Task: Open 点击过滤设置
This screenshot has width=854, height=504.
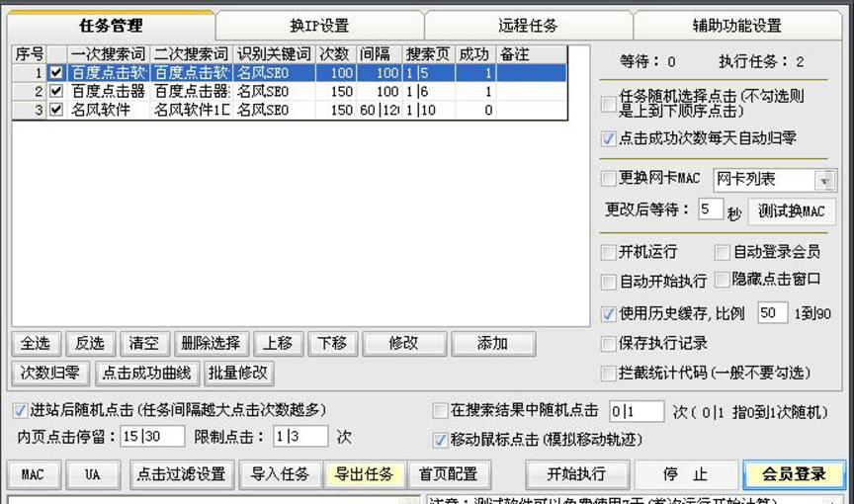Action: point(181,474)
